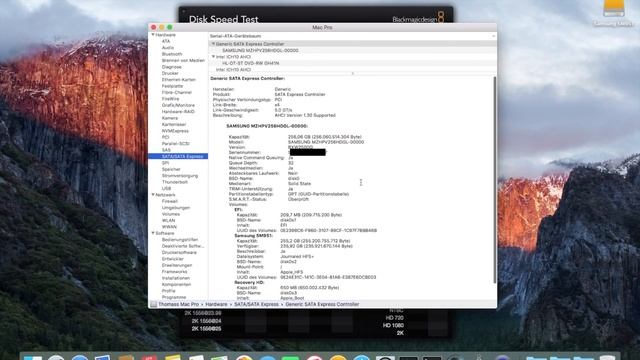
Task: Click the HD 1080 label in Disk Speed Test
Action: pos(393,326)
